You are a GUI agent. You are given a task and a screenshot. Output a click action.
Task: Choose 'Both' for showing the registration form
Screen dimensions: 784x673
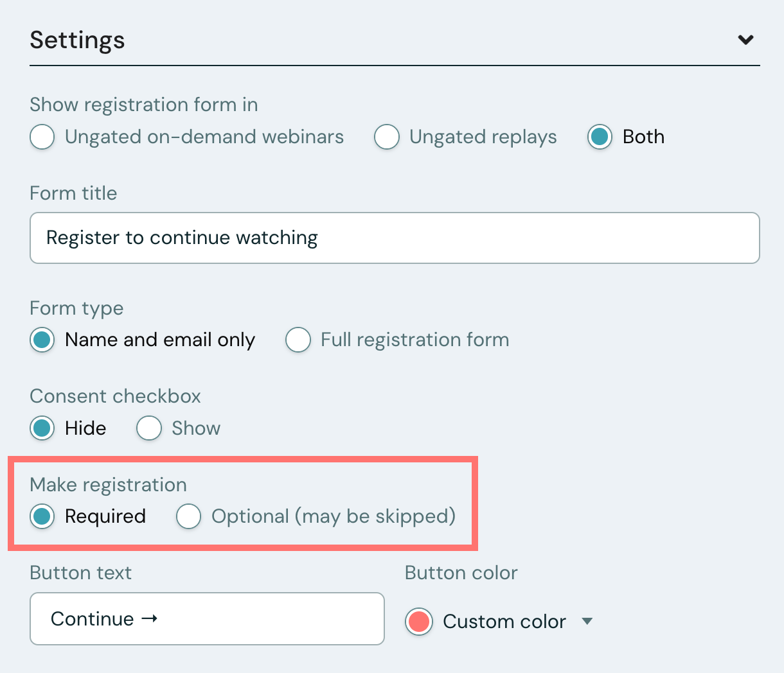click(x=599, y=137)
